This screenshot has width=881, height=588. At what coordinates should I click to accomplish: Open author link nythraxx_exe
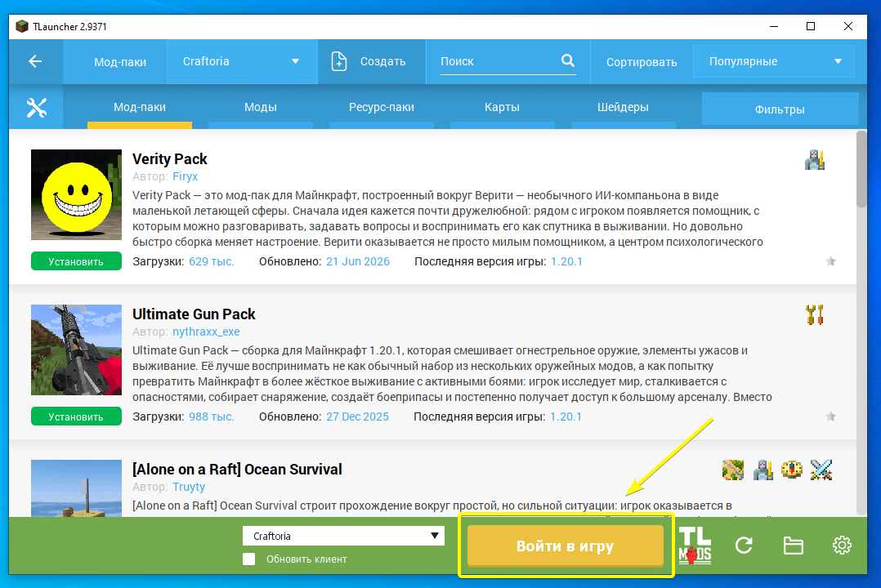tap(206, 332)
